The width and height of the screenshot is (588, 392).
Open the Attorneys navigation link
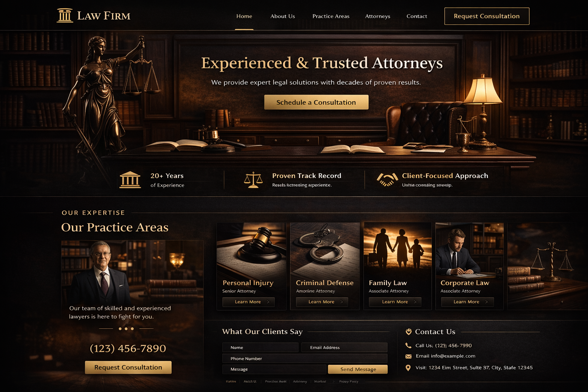[x=377, y=16]
